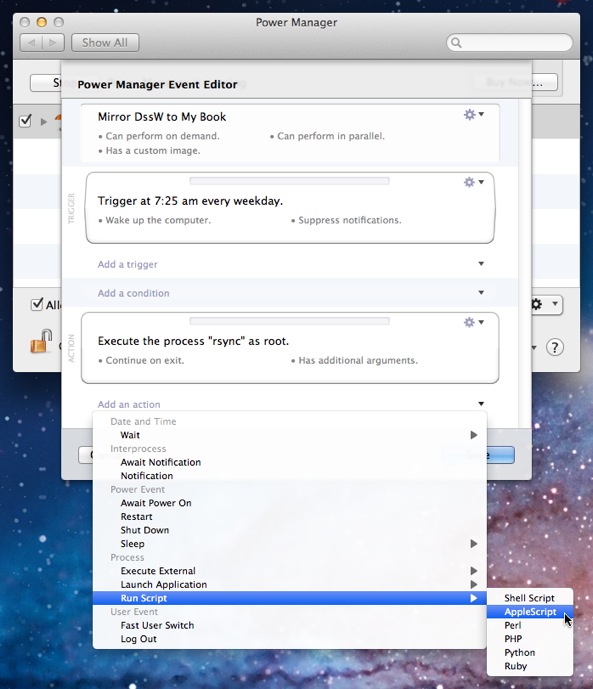Minimize the Power Manager window
593x689 pixels.
point(42,22)
